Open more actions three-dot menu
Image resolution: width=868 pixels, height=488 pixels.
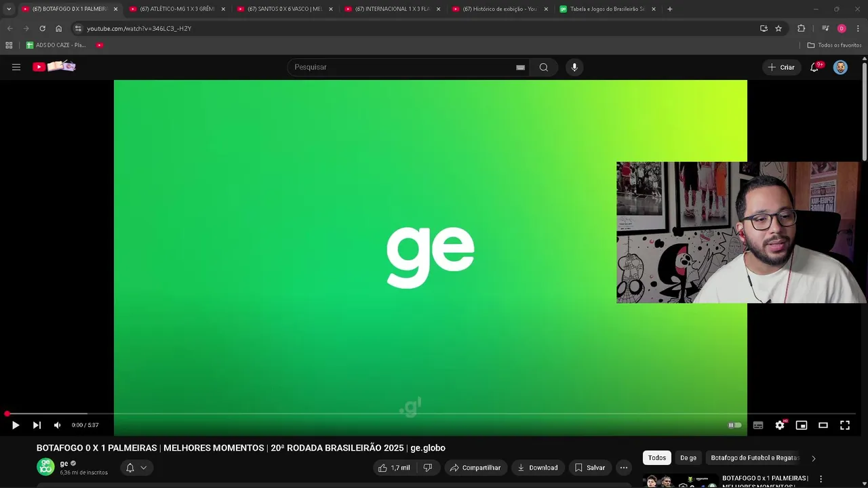point(624,468)
